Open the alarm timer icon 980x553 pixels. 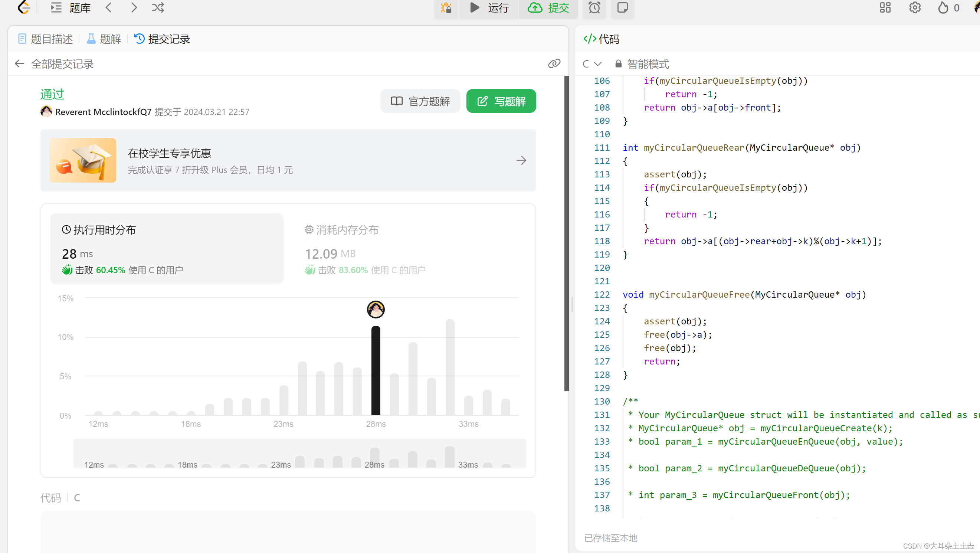594,8
